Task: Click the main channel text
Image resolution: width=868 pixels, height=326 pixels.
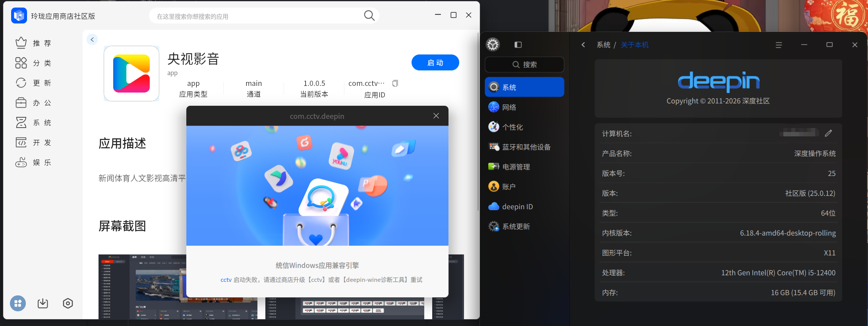Action: [x=253, y=83]
